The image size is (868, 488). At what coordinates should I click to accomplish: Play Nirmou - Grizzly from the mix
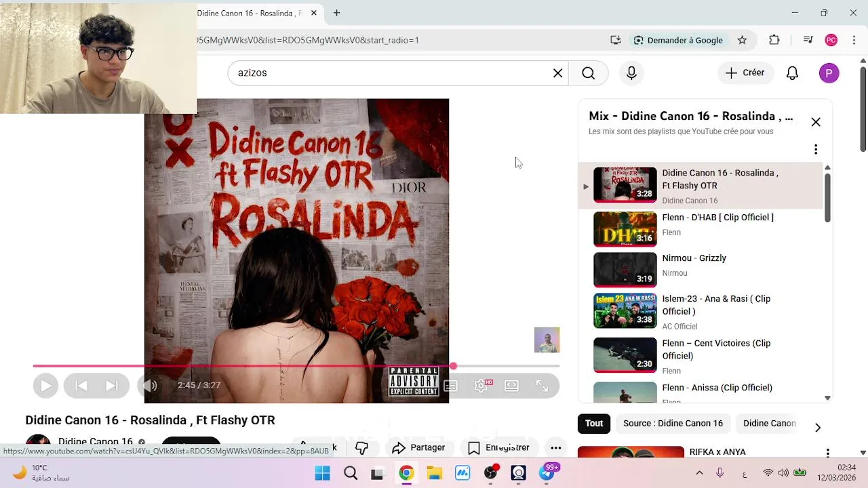pos(701,270)
